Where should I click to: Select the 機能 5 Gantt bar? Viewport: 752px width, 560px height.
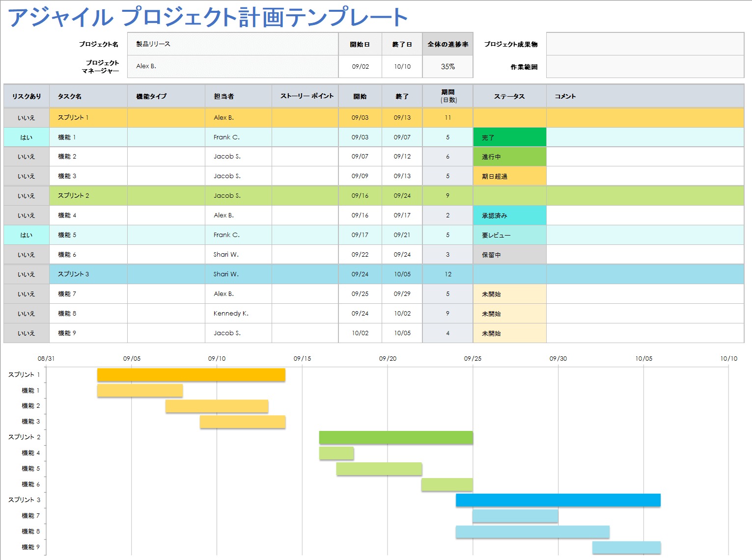[379, 469]
